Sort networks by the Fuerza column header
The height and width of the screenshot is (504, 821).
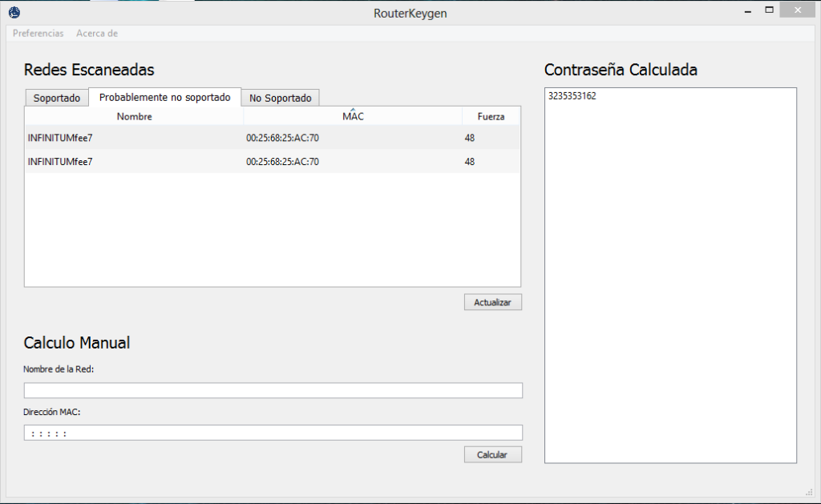tap(491, 116)
